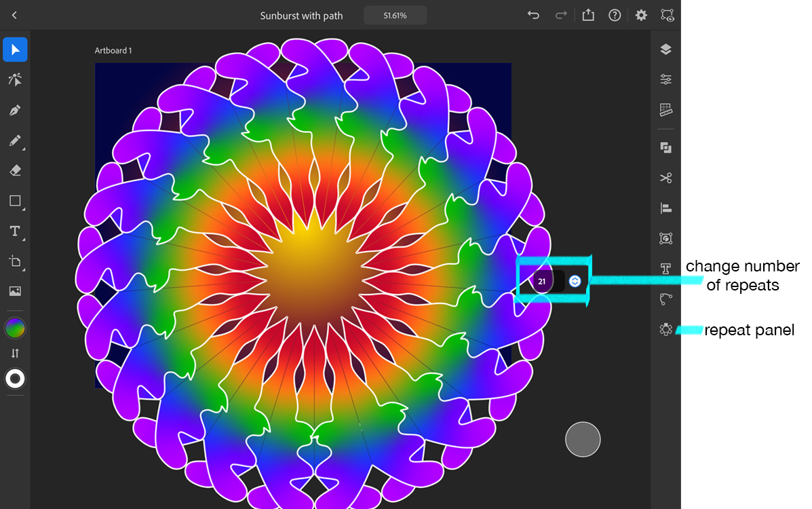Select the Rectangle shape tool
The image size is (812, 509).
click(x=14, y=200)
